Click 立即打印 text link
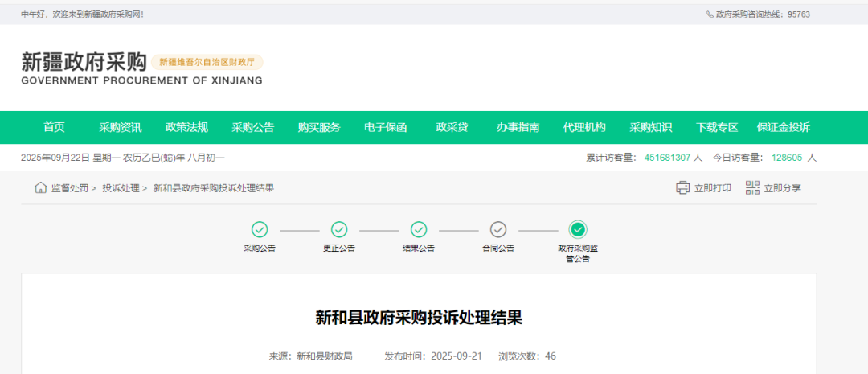Image resolution: width=868 pixels, height=374 pixels. point(713,188)
